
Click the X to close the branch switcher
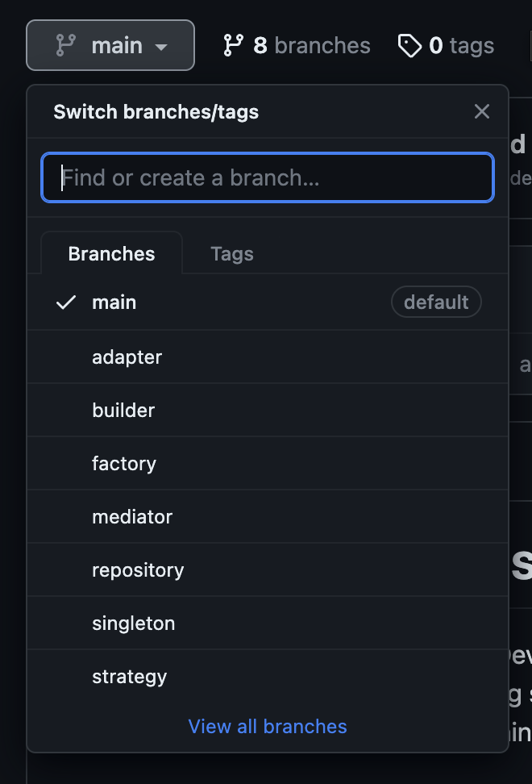[x=481, y=111]
